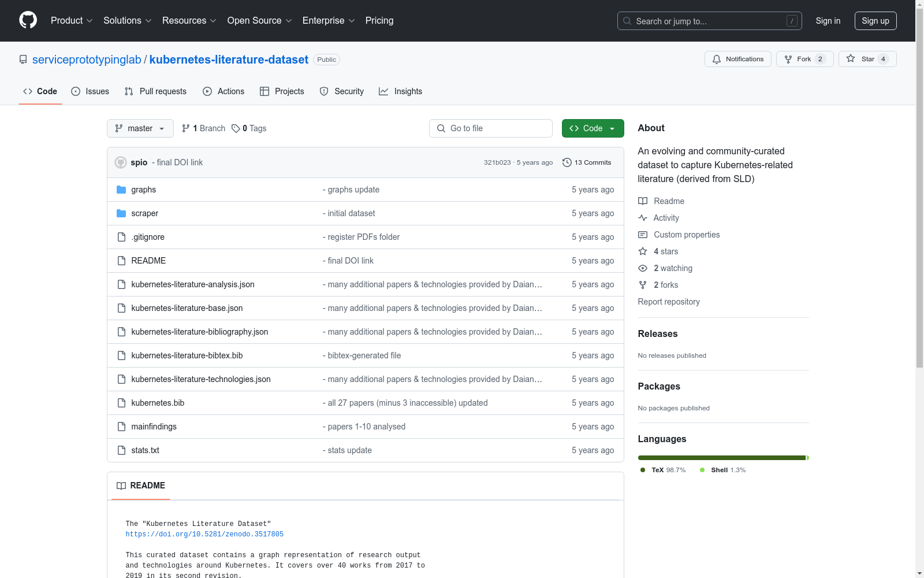924x578 pixels.
Task: Click the Sign in link
Action: 828,21
